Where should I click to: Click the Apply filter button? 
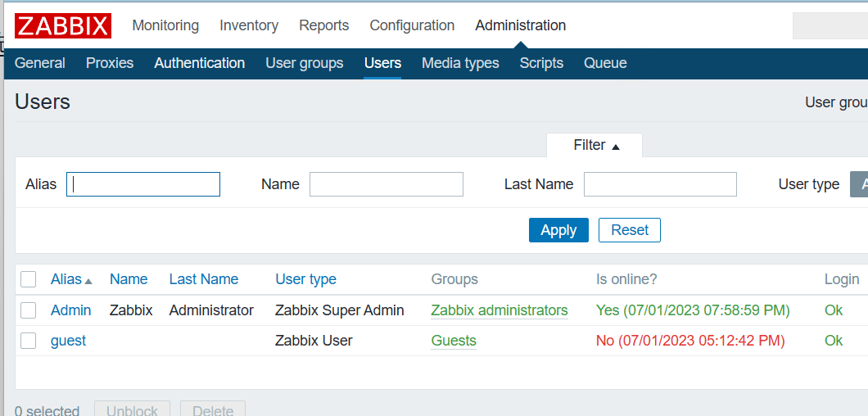point(558,230)
